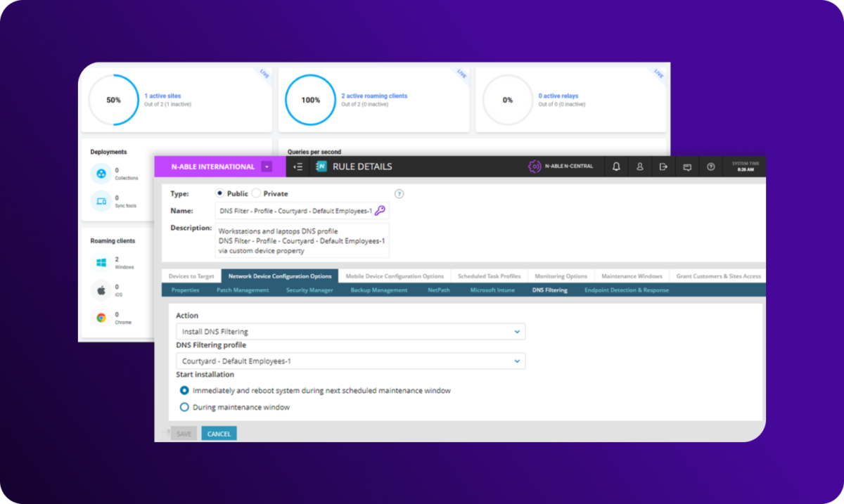844x504 pixels.
Task: Click the System Time display
Action: point(746,167)
